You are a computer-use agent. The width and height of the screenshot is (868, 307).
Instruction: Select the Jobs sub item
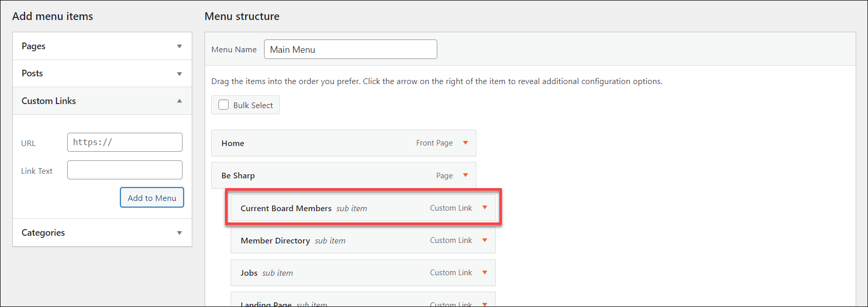click(x=249, y=273)
